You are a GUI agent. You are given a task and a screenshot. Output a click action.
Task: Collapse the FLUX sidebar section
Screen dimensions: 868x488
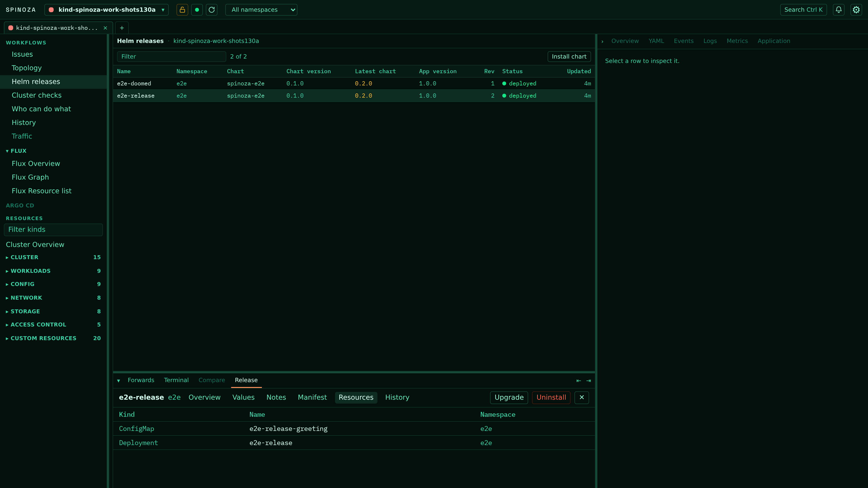coord(16,151)
